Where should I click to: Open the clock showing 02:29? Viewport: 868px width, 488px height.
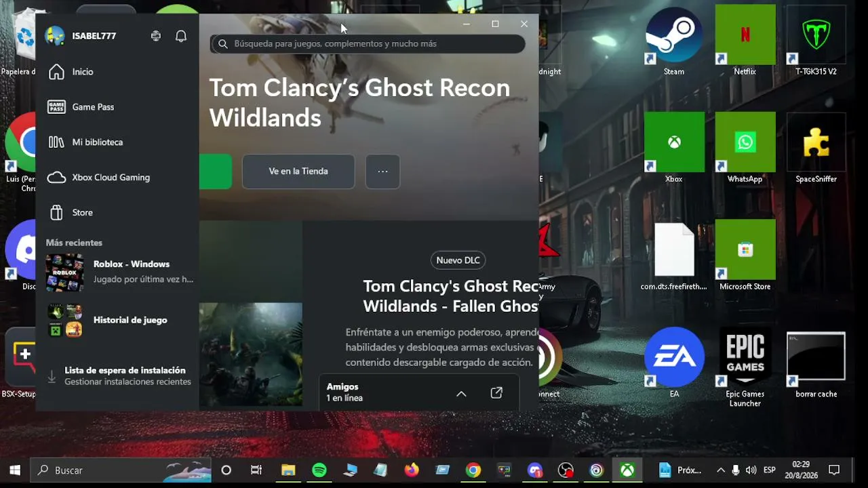pos(801,470)
